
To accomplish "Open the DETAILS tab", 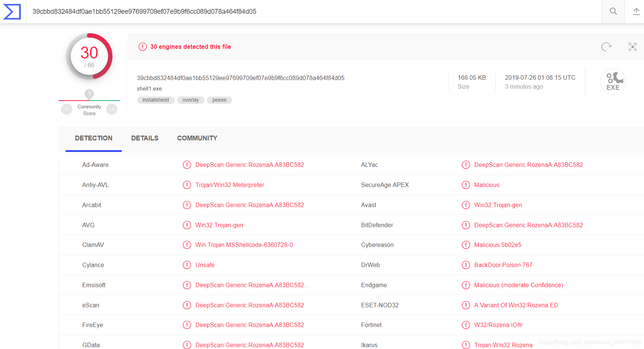I will pyautogui.click(x=145, y=138).
